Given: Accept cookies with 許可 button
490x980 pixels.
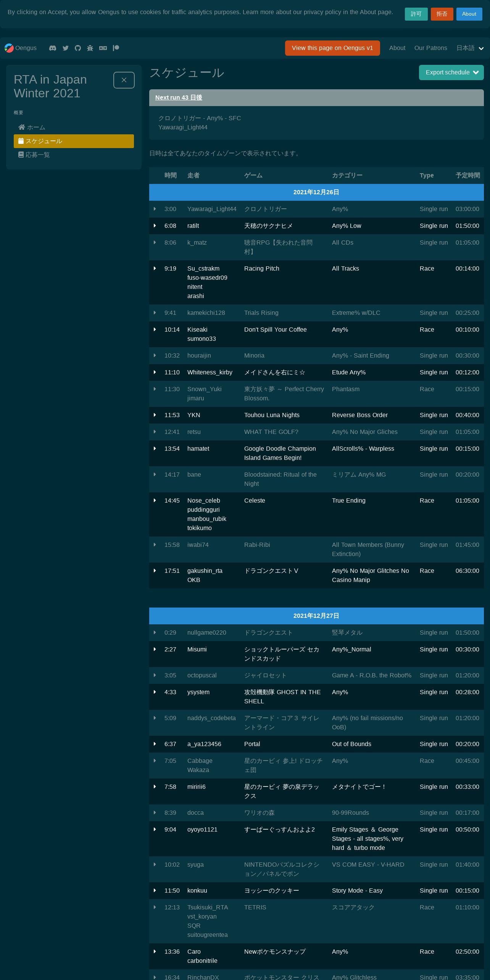Looking at the screenshot, I should (416, 14).
